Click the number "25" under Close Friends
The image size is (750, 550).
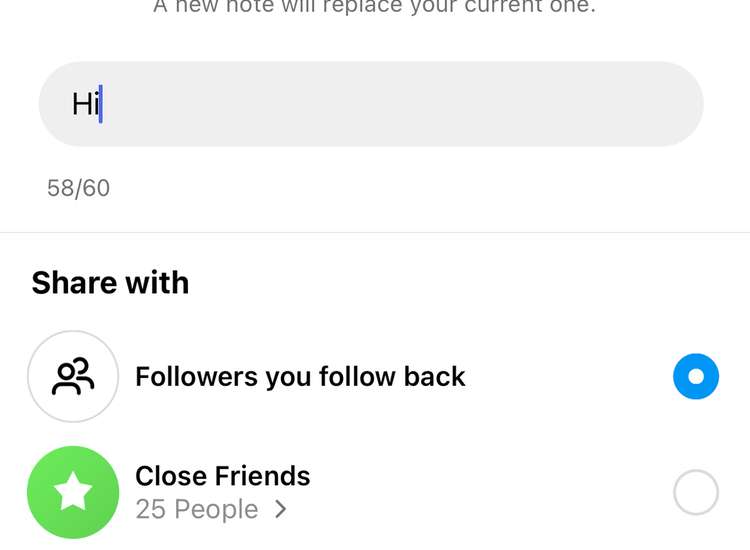point(150,509)
